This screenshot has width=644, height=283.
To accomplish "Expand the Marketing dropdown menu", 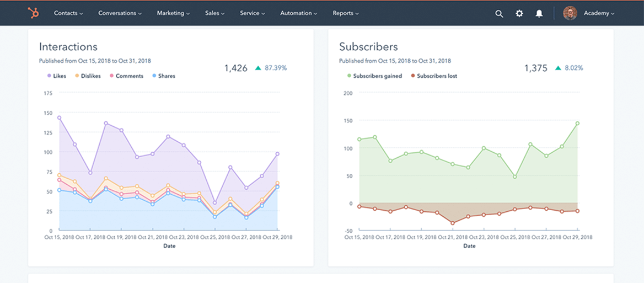I will [x=173, y=13].
